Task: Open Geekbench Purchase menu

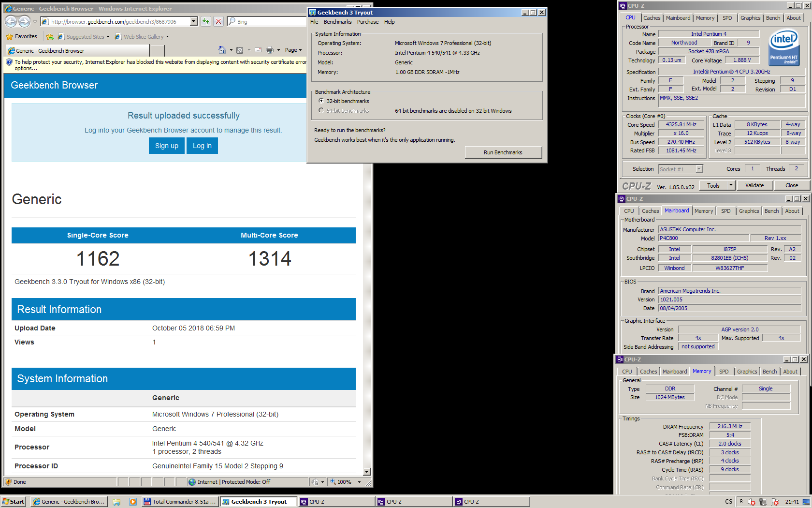Action: (368, 22)
